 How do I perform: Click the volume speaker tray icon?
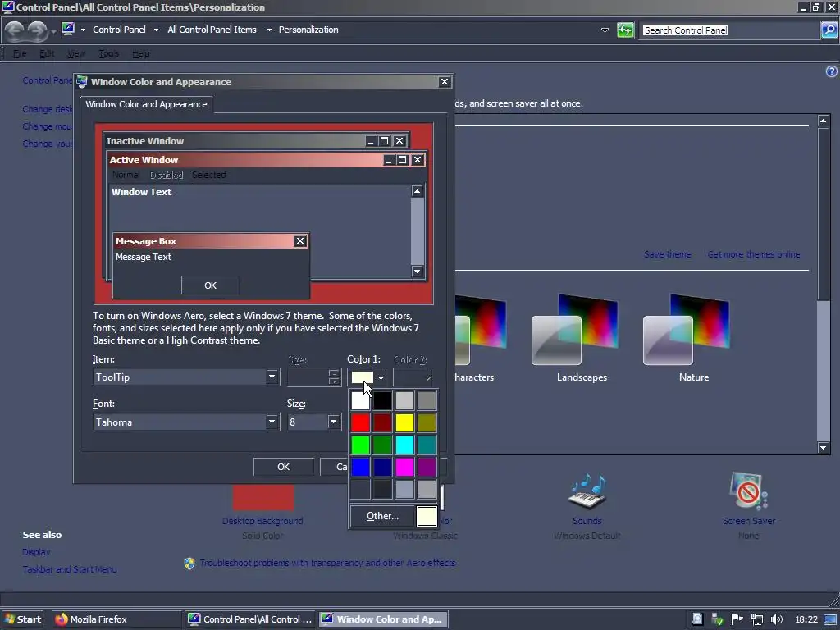[776, 619]
